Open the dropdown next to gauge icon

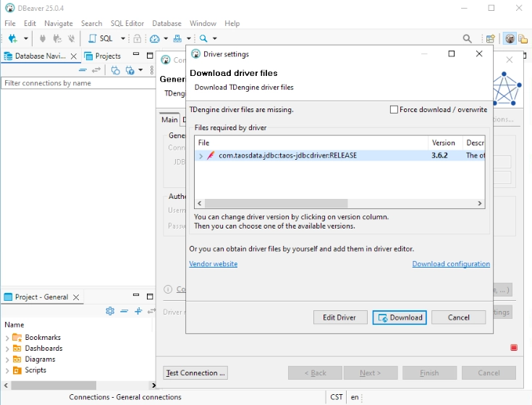(x=166, y=38)
